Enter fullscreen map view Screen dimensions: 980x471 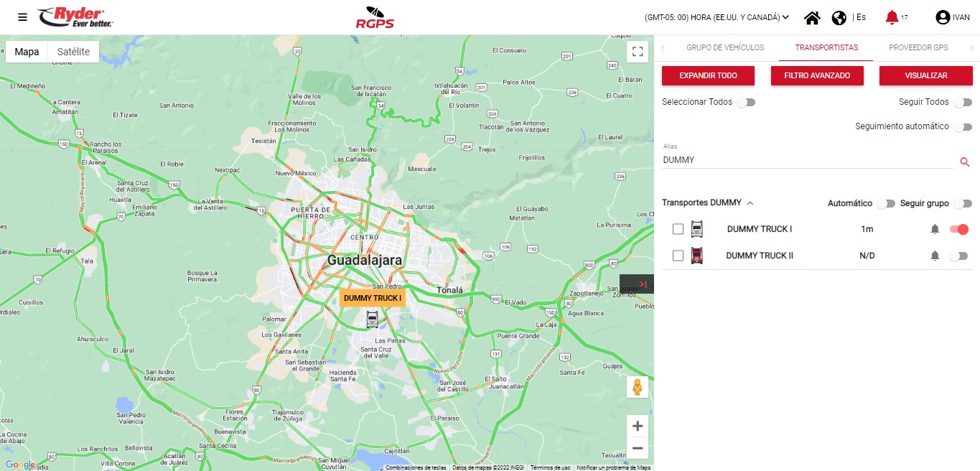tap(637, 51)
